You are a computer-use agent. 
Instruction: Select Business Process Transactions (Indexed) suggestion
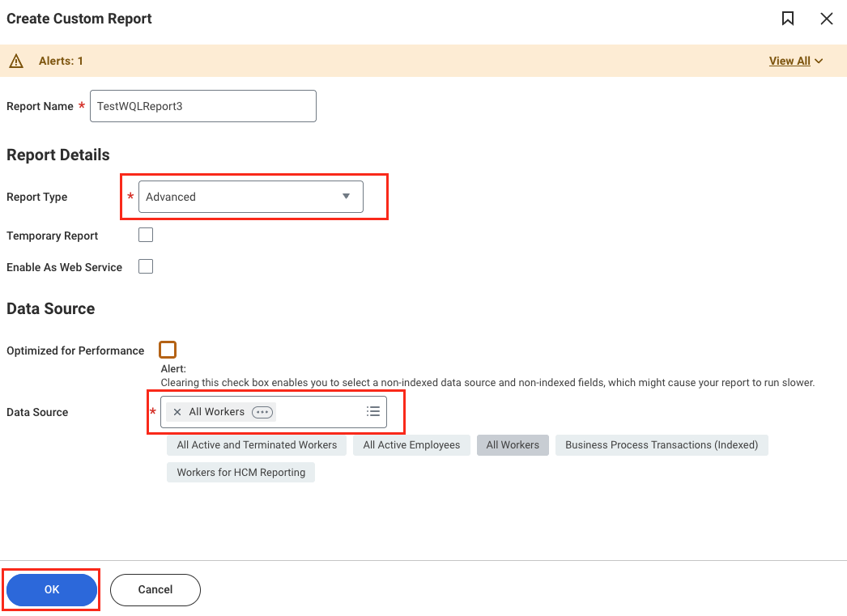point(662,444)
